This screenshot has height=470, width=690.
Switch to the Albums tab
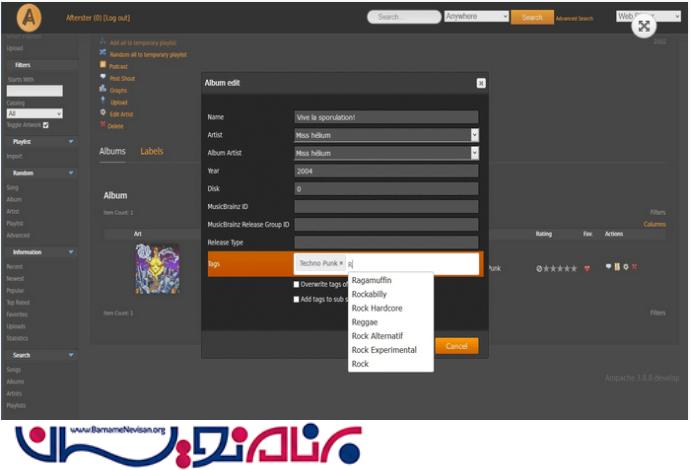click(112, 151)
